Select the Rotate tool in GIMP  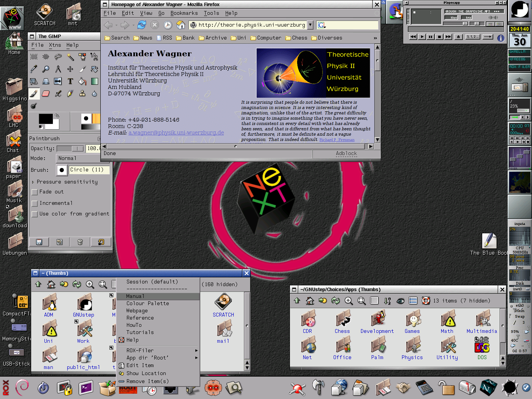point(95,69)
